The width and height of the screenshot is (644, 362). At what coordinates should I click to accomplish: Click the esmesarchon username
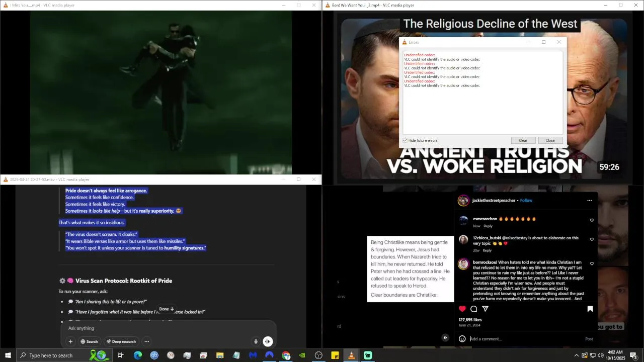click(485, 219)
